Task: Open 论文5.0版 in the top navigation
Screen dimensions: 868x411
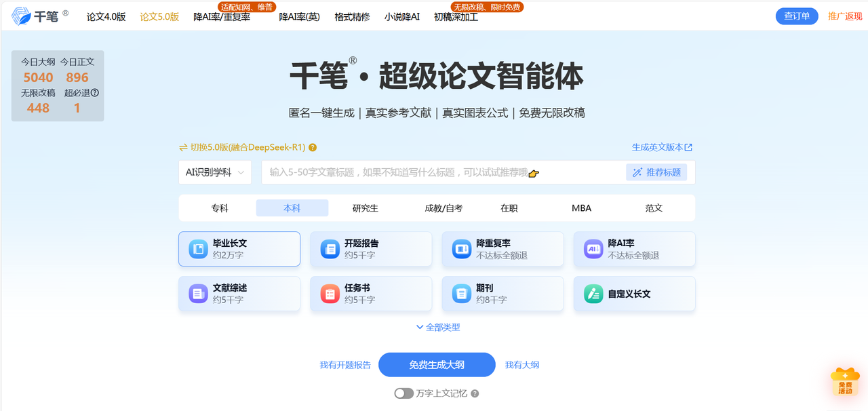Action: pos(159,17)
